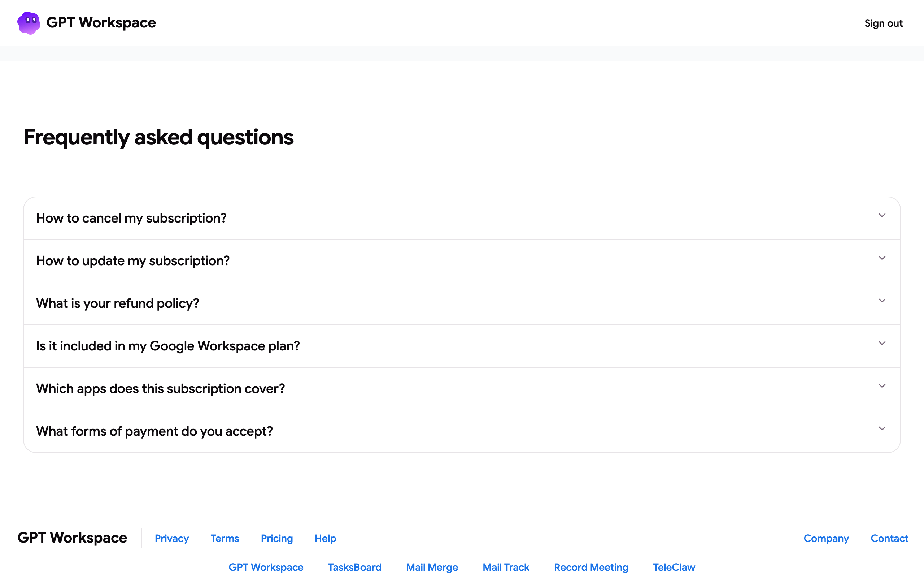Expand the refund policy chevron
924x578 pixels.
[882, 301]
